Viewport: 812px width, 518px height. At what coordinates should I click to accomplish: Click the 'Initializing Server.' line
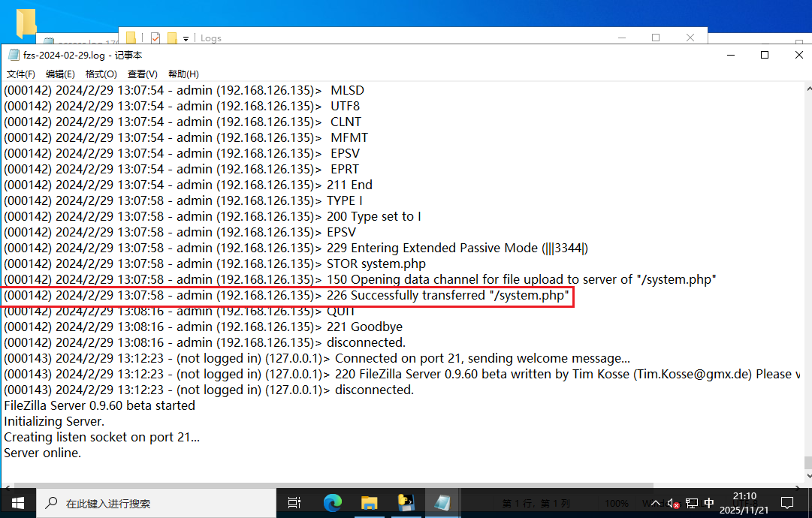pos(54,422)
